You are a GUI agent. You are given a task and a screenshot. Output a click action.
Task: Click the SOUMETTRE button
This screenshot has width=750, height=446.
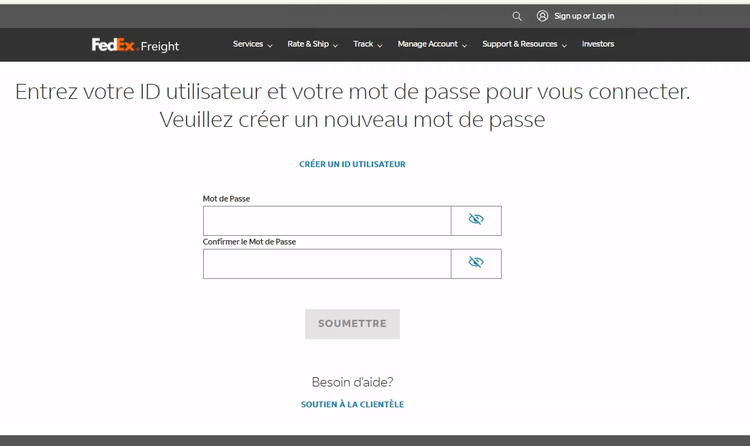click(353, 324)
